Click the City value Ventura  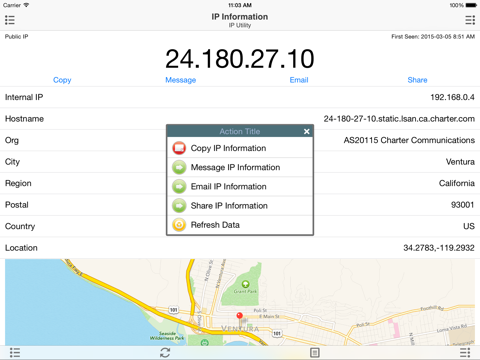(460, 162)
